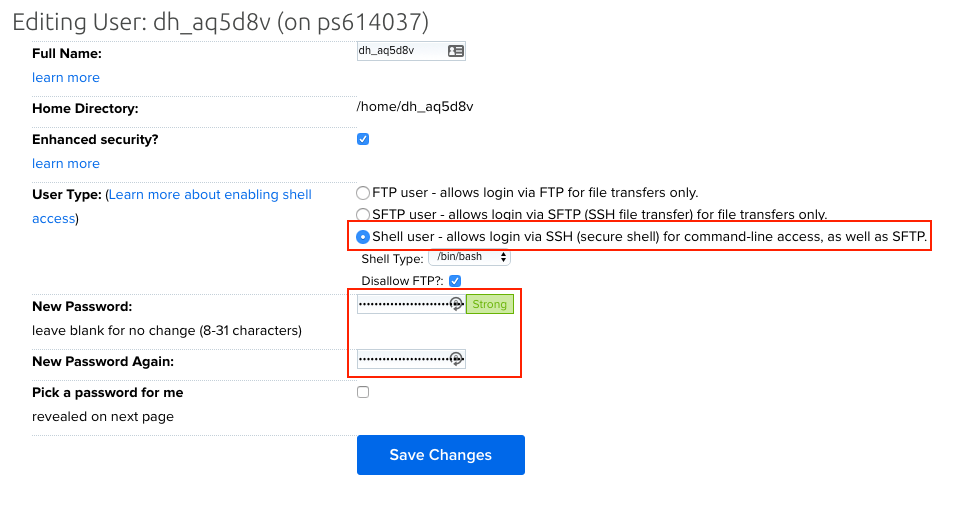Click the contact card icon in Full Name field
The width and height of the screenshot is (968, 520).
[456, 51]
